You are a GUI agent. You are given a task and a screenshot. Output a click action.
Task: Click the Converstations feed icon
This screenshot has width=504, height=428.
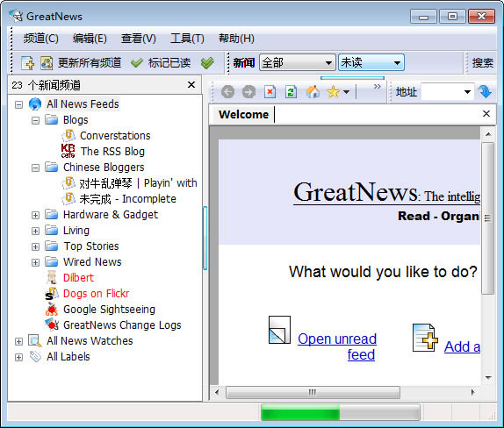coord(68,135)
